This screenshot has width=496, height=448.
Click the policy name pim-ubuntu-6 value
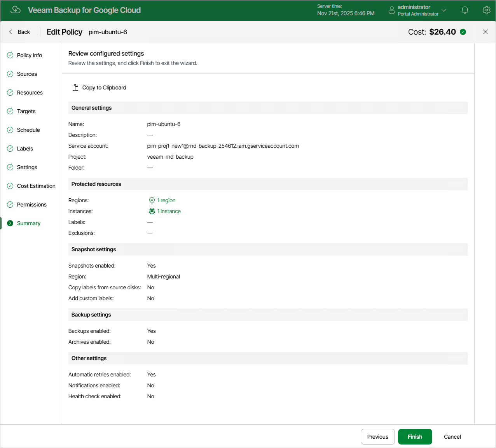click(x=164, y=124)
